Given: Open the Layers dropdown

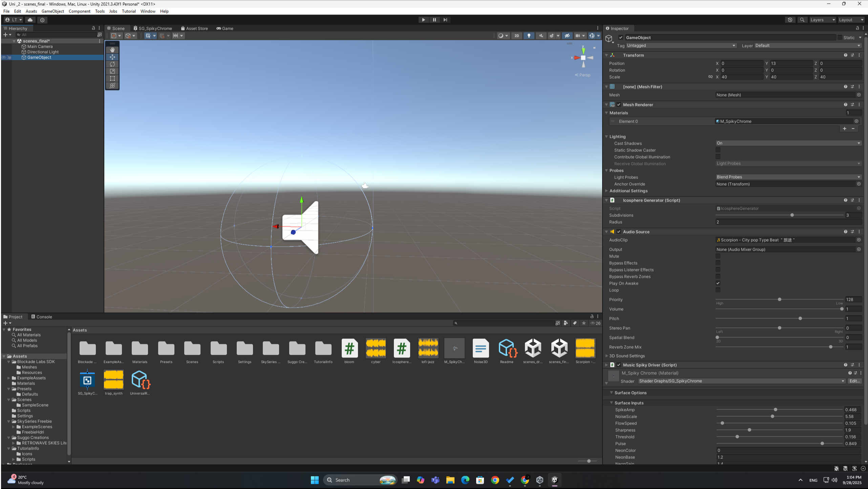Looking at the screenshot, I should tap(822, 20).
